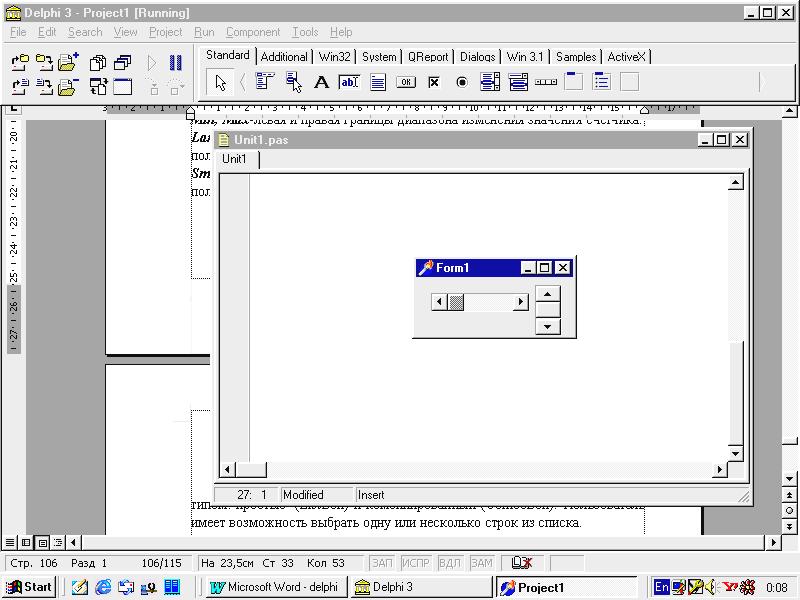Viewport: 800px width, 600px height.
Task: Switch to the Dialogs palette tab
Action: pos(478,57)
